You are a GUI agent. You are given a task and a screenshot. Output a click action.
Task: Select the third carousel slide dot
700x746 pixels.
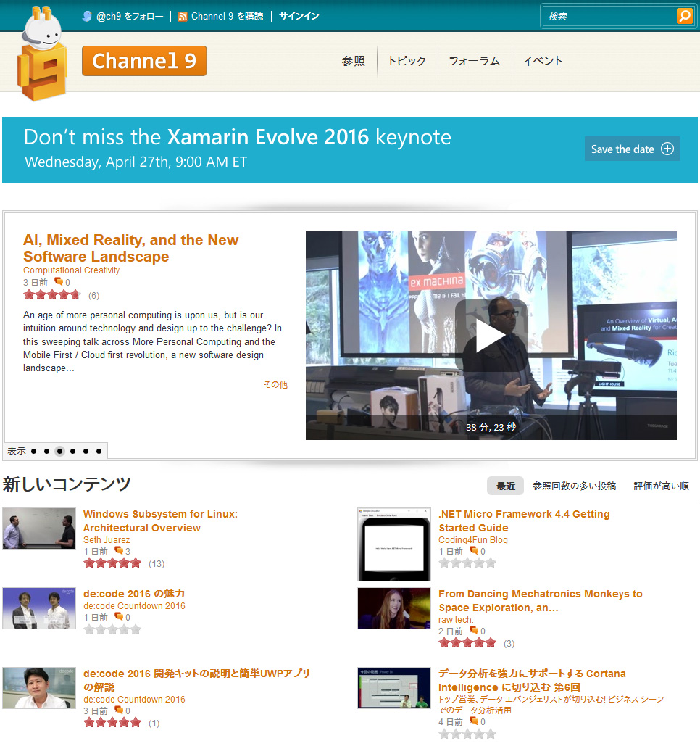[59, 451]
